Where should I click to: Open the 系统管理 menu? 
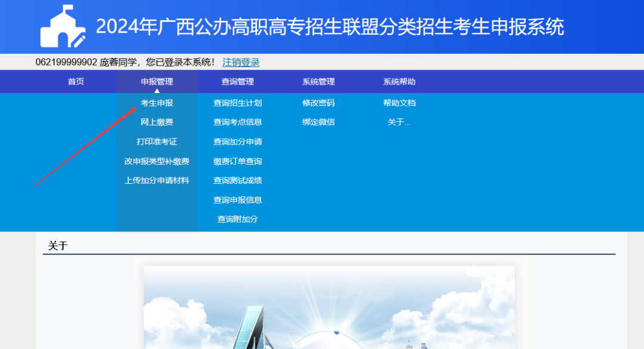point(318,81)
